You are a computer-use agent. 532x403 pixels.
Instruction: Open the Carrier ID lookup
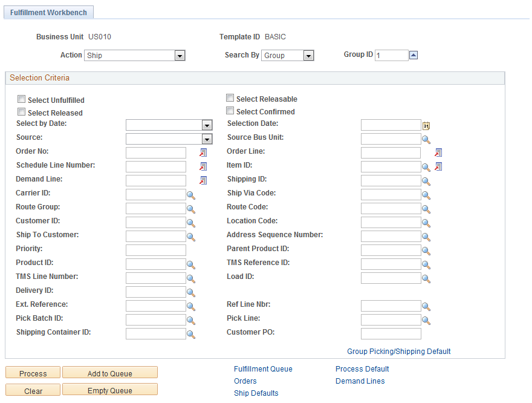pyautogui.click(x=192, y=194)
